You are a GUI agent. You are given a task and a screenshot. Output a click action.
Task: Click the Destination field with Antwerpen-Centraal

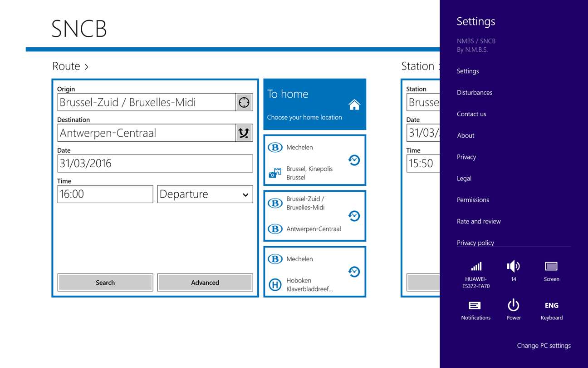(x=147, y=133)
